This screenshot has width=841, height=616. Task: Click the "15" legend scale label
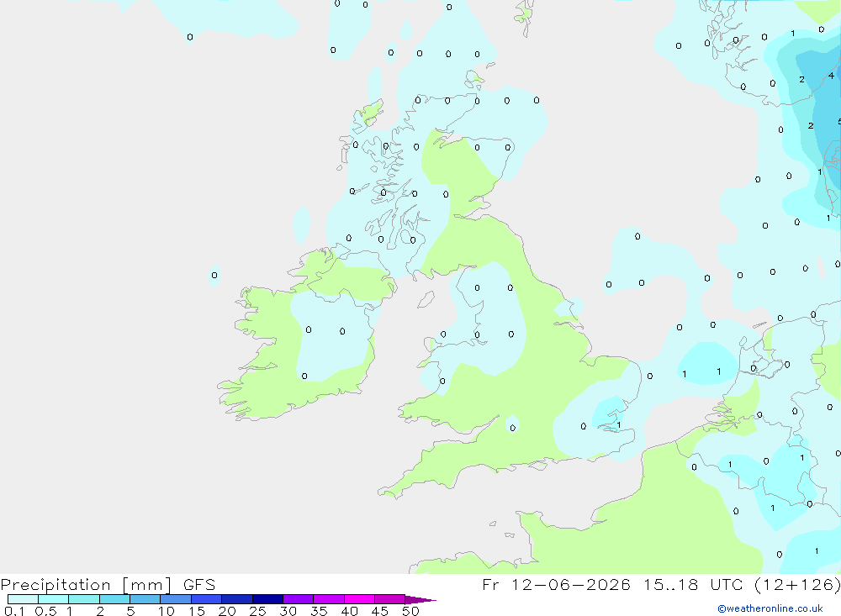click(197, 611)
